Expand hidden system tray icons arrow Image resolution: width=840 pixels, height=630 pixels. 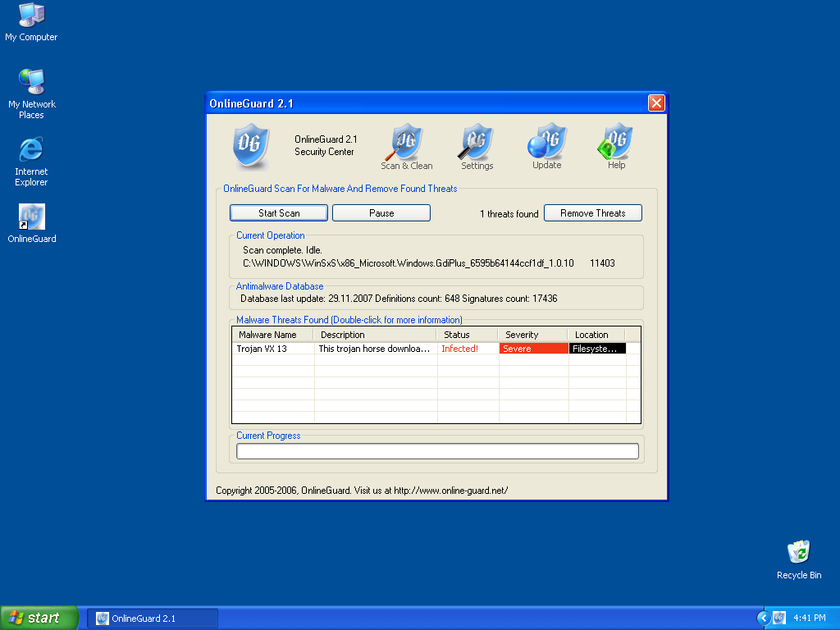pyautogui.click(x=764, y=618)
